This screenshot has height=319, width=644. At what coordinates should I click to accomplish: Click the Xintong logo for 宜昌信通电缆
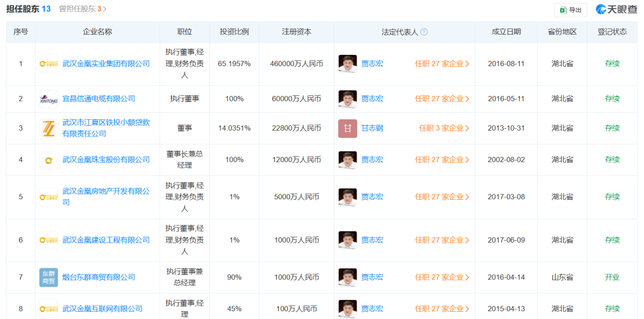[x=48, y=99]
